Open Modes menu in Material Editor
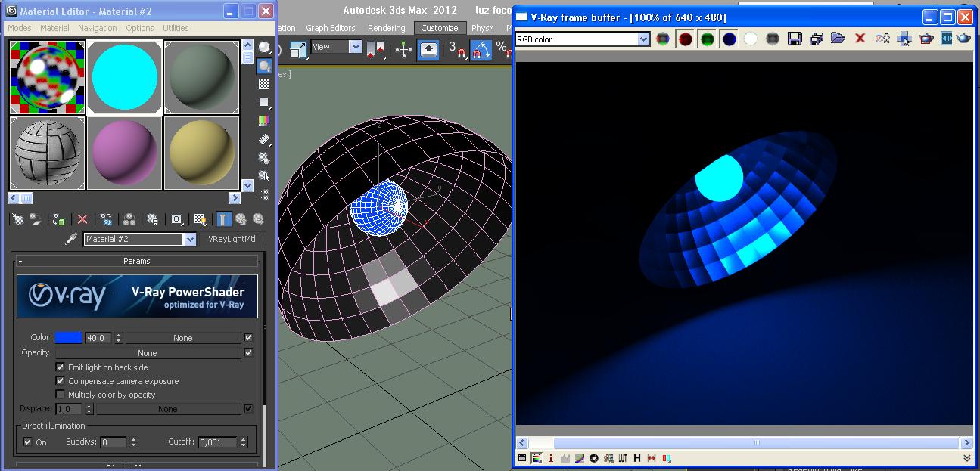980x471 pixels. (19, 28)
